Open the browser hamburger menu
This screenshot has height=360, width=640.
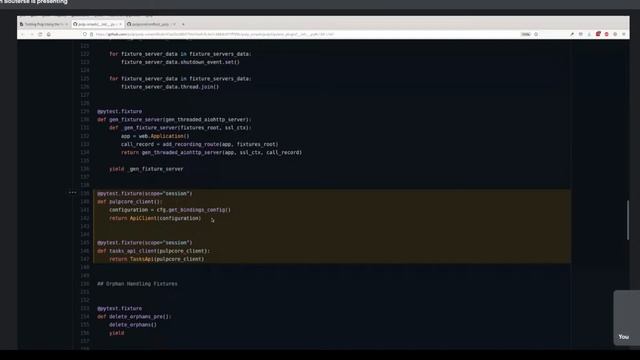click(624, 34)
